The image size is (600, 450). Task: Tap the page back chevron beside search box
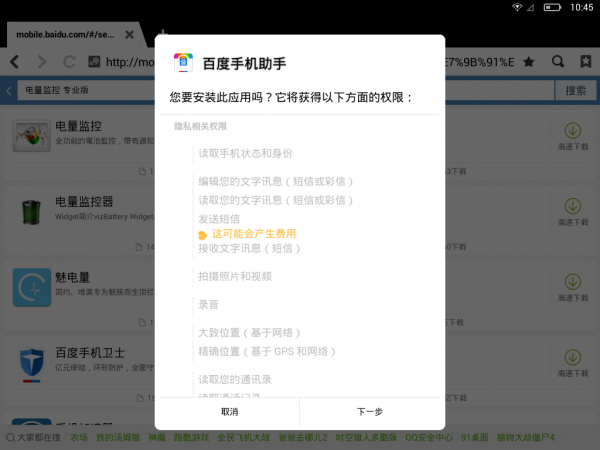[9, 91]
